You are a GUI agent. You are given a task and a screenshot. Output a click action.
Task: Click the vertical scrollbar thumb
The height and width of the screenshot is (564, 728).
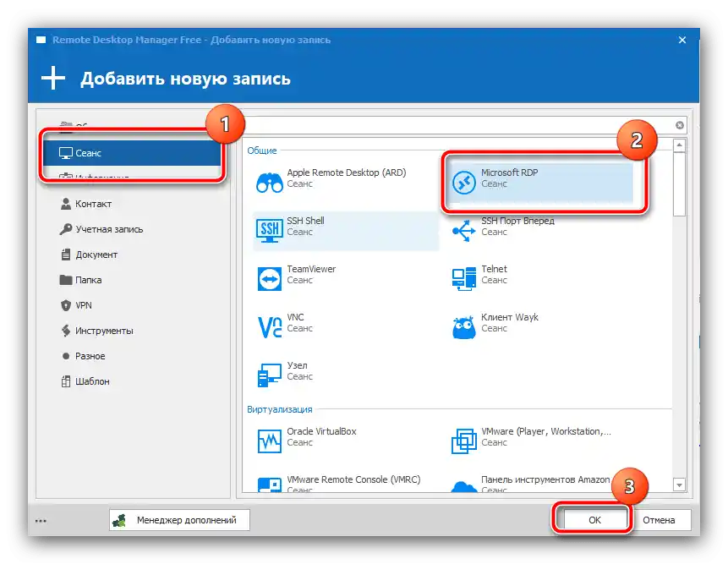pyautogui.click(x=679, y=183)
